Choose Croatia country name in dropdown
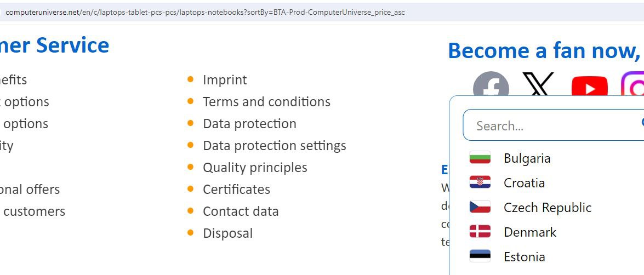 (524, 183)
